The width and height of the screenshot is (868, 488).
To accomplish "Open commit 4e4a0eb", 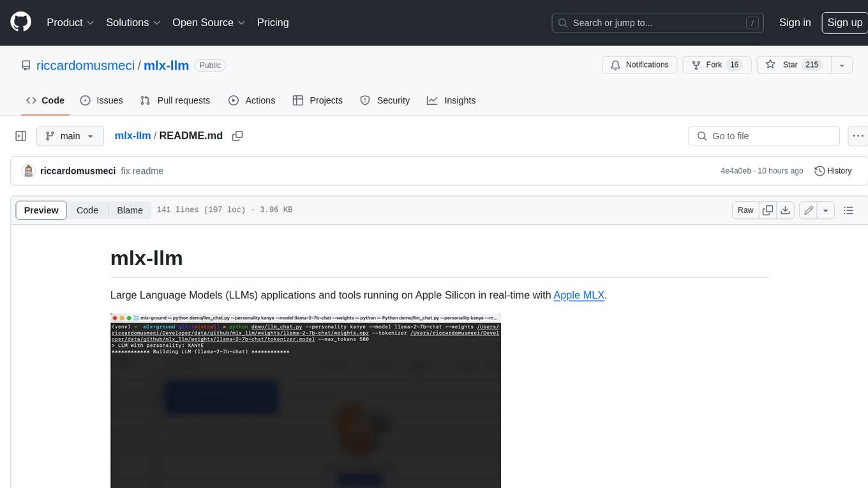I will 736,171.
